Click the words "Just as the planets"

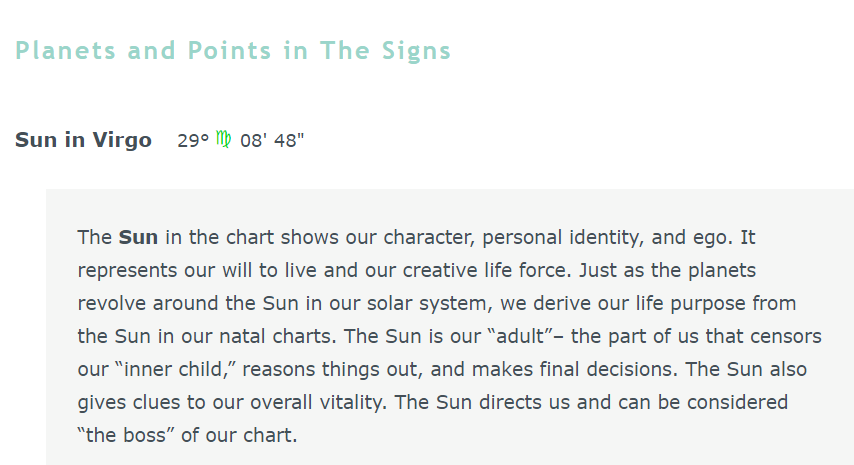pos(667,271)
